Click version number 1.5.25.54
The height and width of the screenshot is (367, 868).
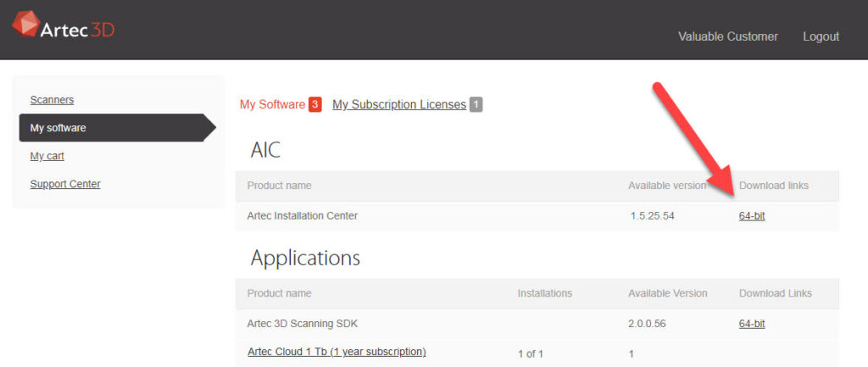[x=652, y=216]
